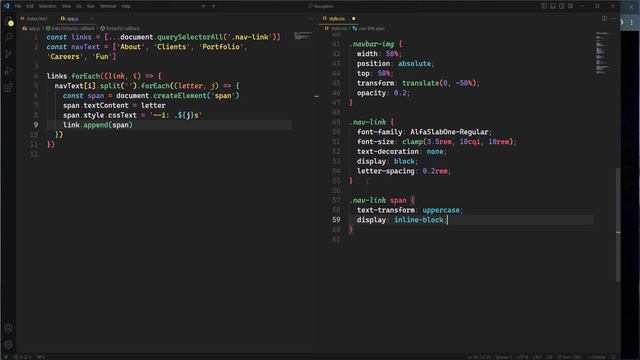640x360 pixels.
Task: Open the Extensions view
Action: click(9, 88)
